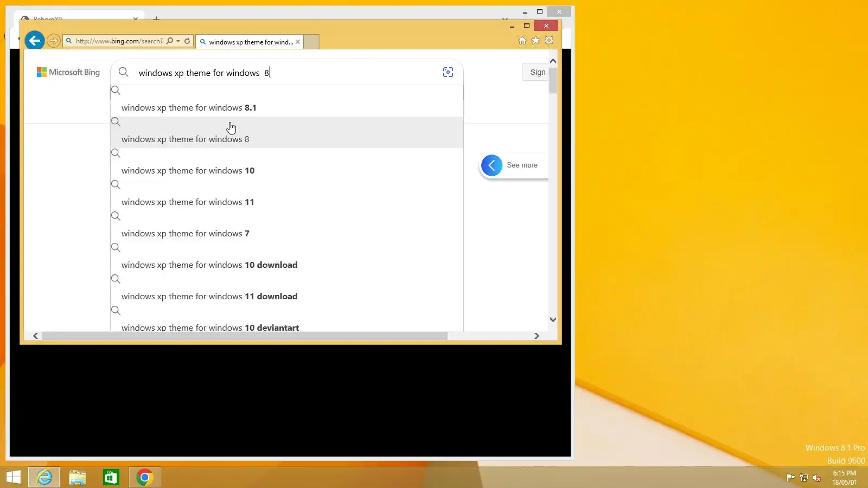The height and width of the screenshot is (488, 868).
Task: Click the IE forward arrow button
Action: pos(53,41)
